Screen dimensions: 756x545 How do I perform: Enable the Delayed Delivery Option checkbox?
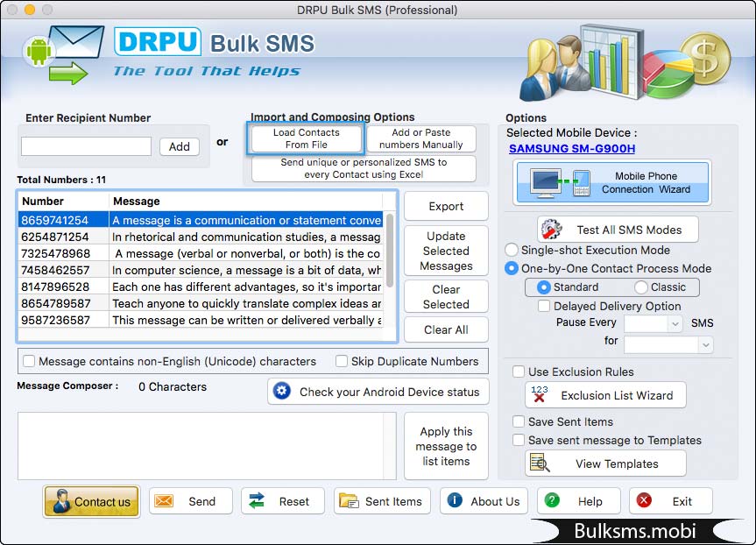544,306
